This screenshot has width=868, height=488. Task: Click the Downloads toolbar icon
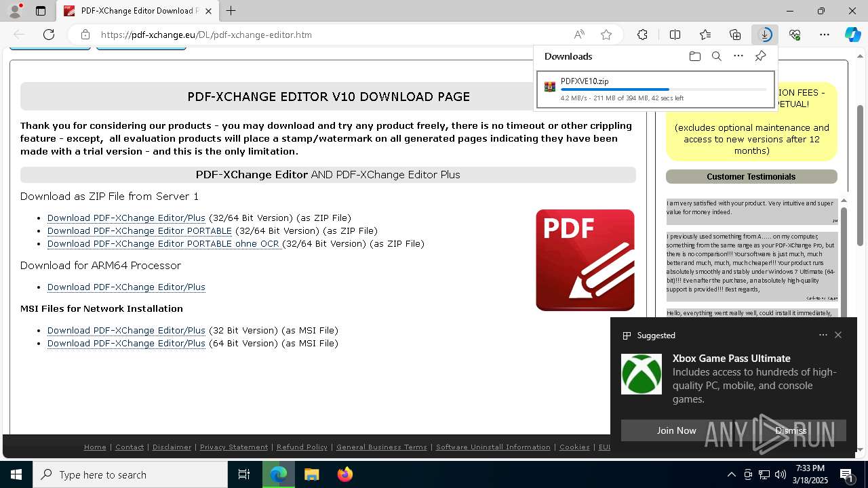pyautogui.click(x=765, y=35)
